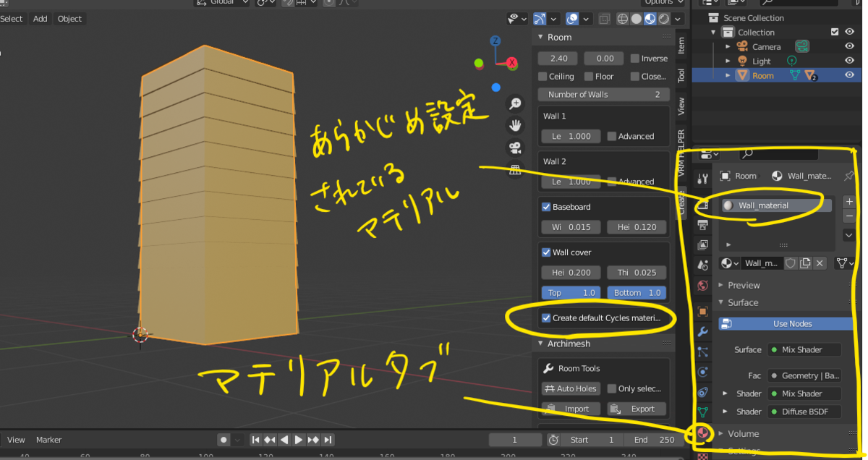
Task: Expand the Light item in outliner
Action: [x=728, y=61]
